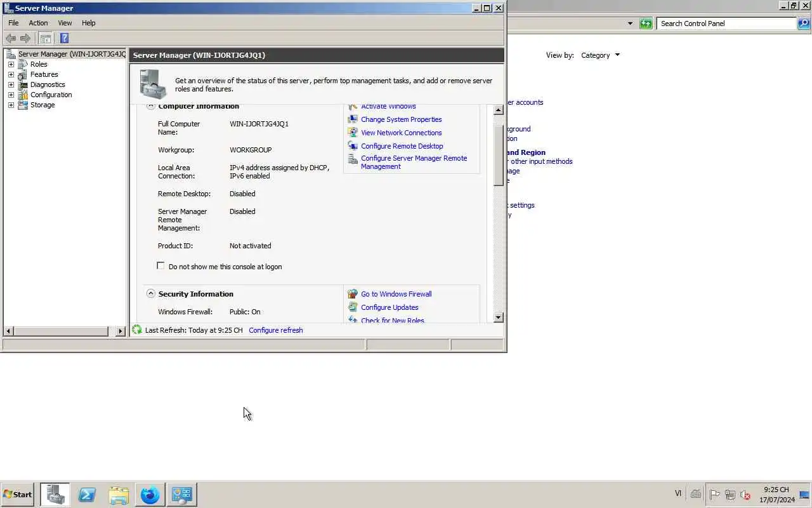
Task: Click the Roles node icon in tree
Action: point(23,64)
